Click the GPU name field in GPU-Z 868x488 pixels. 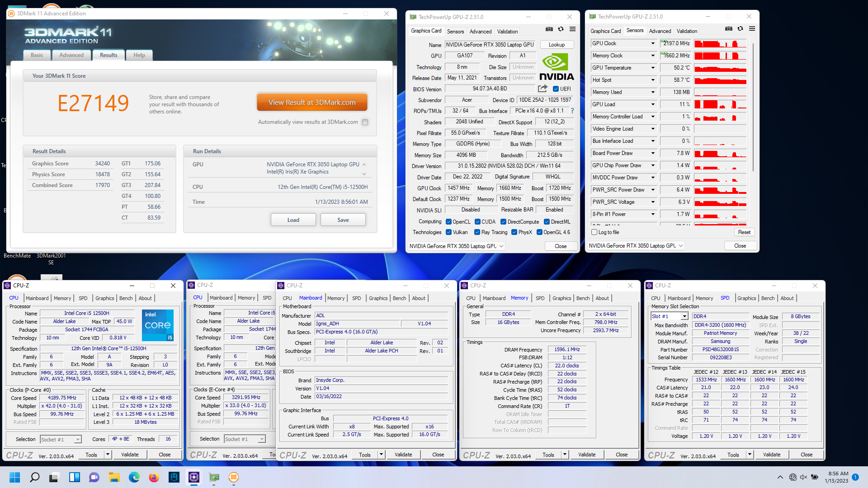(490, 45)
